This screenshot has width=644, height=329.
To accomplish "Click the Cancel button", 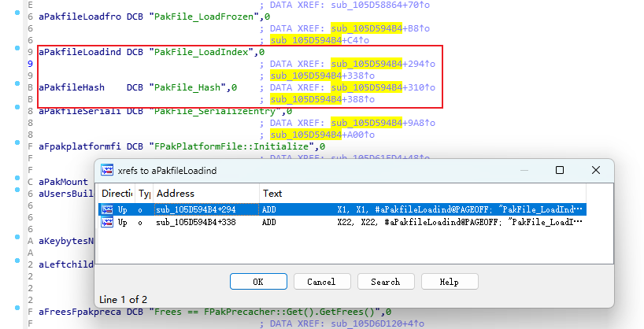I will pos(320,281).
